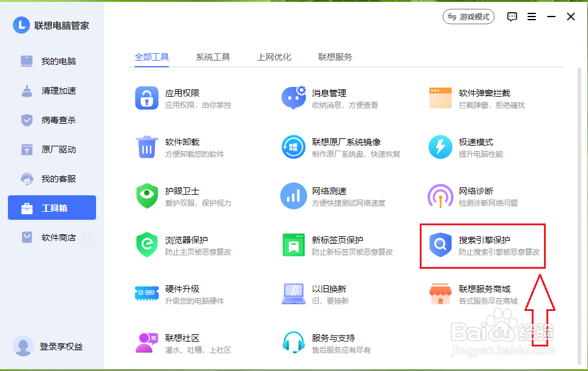Click the feedback message icon in title bar
The width and height of the screenshot is (588, 371).
click(512, 17)
